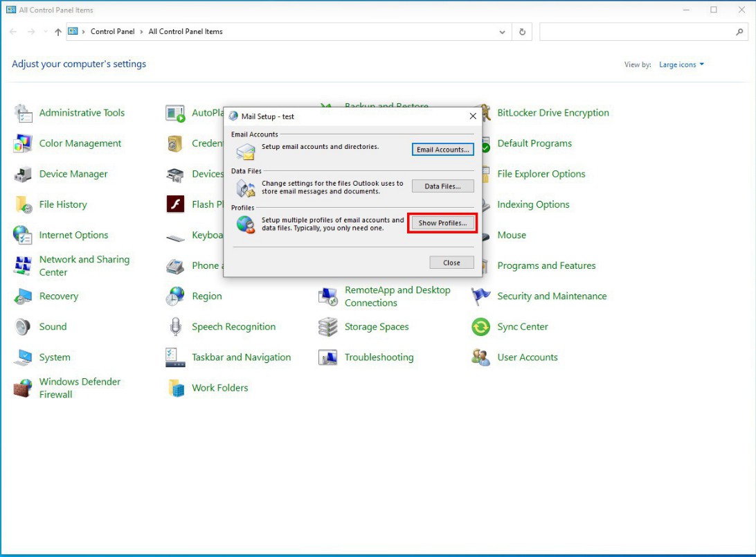The image size is (756, 557).
Task: Open BitLocker Drive Encryption link
Action: [553, 113]
